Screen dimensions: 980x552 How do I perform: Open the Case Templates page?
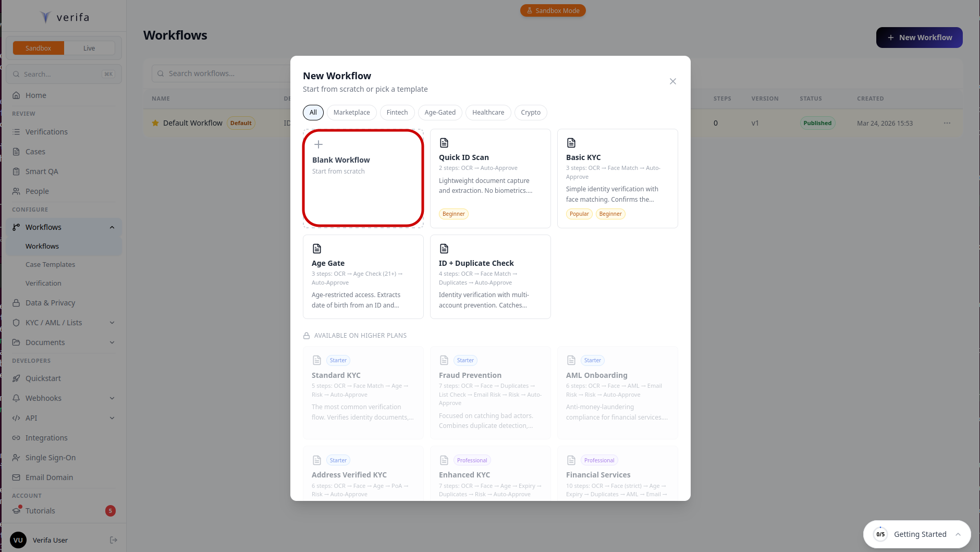coord(50,264)
